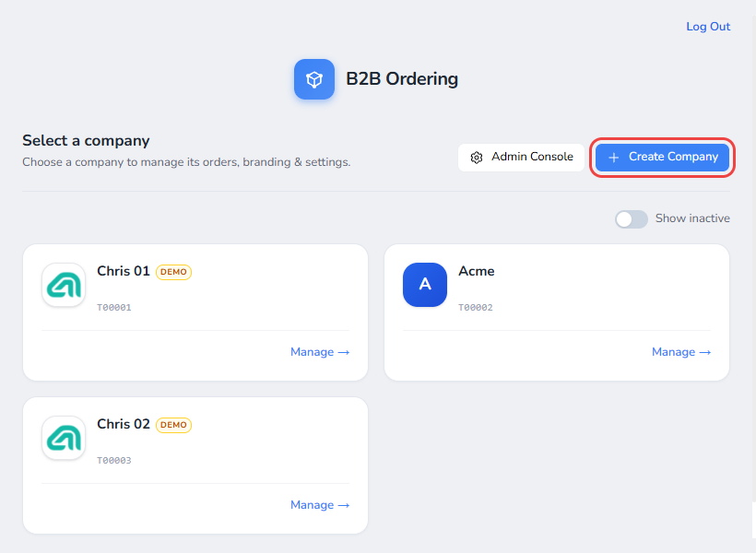
Task: Click the Show inactive label
Action: 692,218
